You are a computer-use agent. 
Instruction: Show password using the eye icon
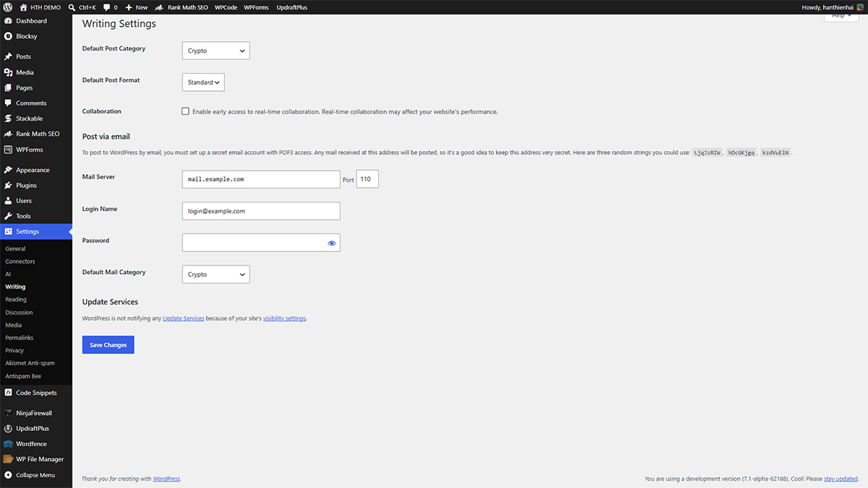332,243
